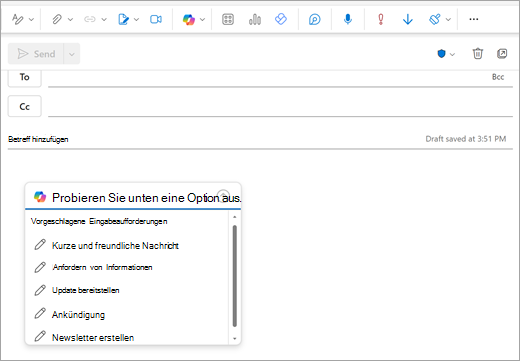Click the prompt list scroll up arrow
The height and width of the screenshot is (361, 520).
pyautogui.click(x=235, y=217)
